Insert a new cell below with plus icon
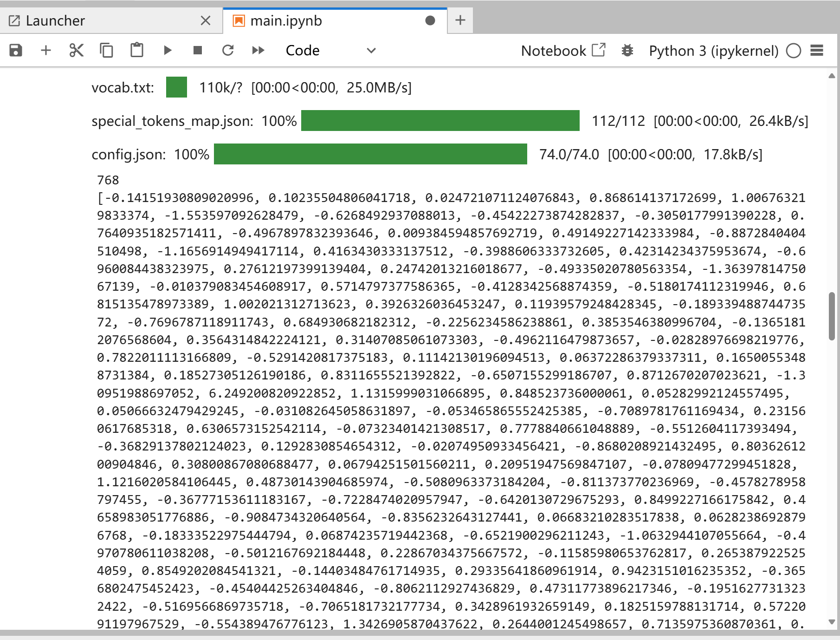The image size is (840, 640). click(46, 50)
